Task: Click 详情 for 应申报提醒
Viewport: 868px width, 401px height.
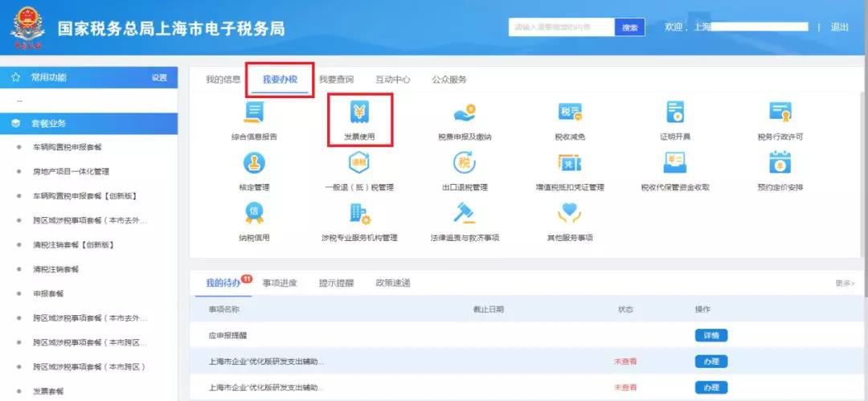Action: tap(711, 335)
